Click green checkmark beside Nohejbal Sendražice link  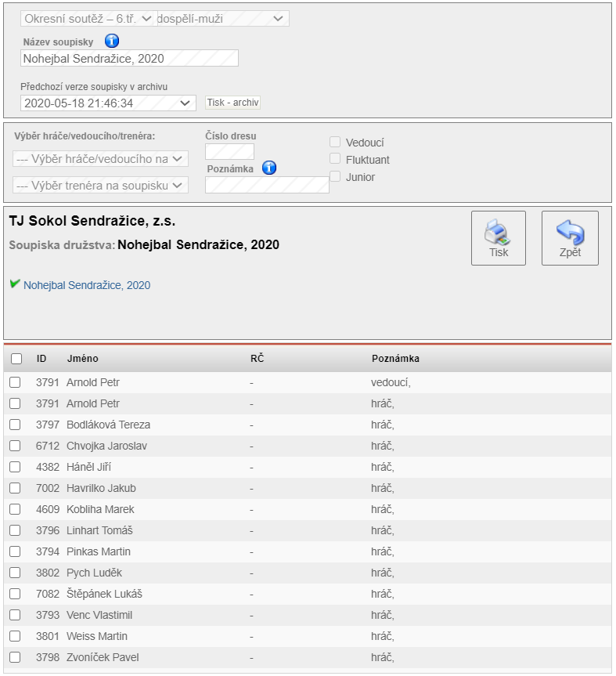[15, 284]
